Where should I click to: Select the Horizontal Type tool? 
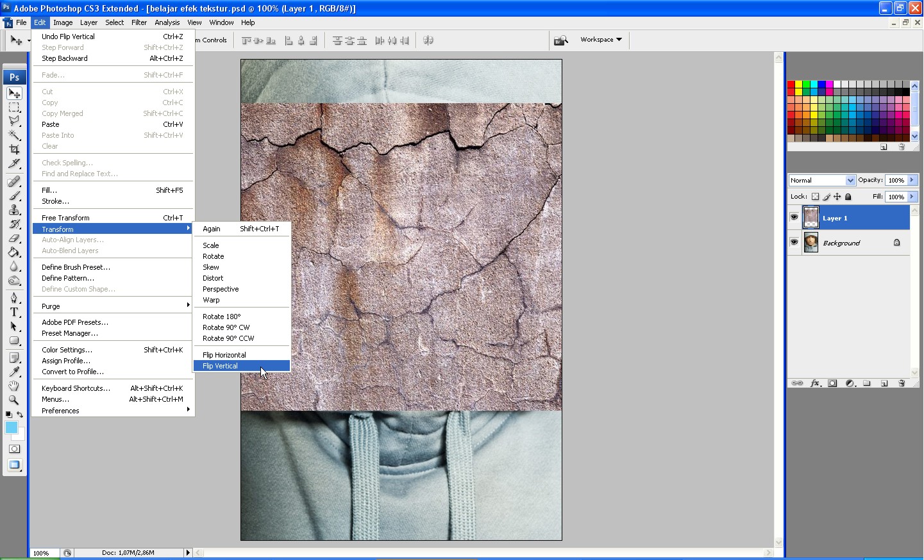14,312
